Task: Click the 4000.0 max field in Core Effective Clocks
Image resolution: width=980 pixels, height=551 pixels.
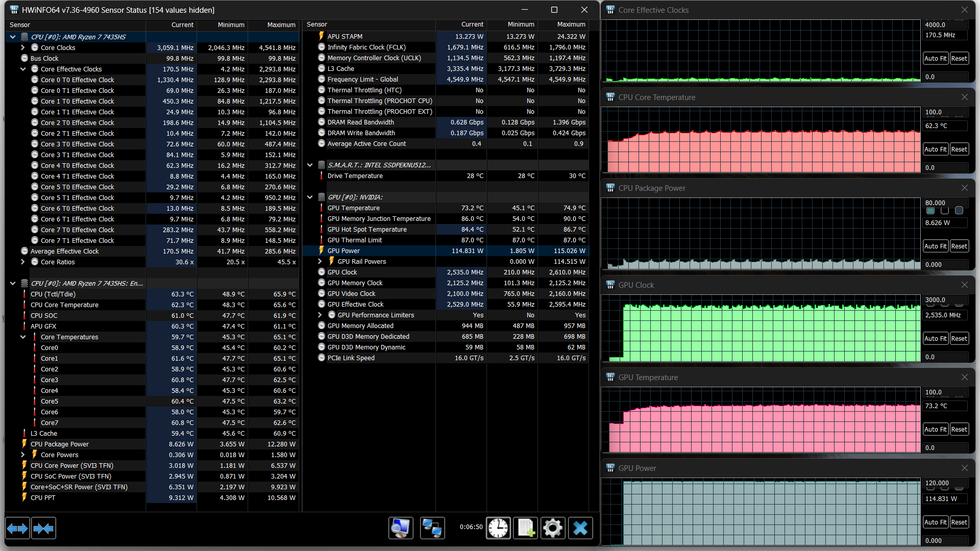Action: pos(944,24)
